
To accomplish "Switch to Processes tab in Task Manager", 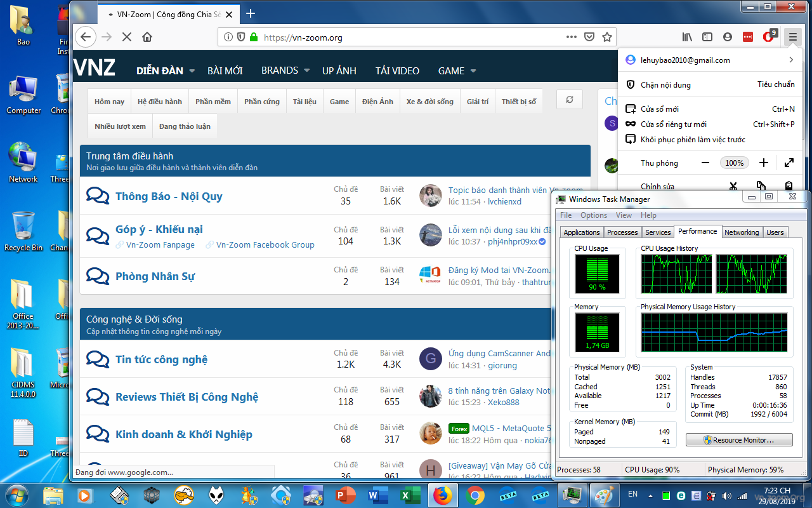I will point(622,232).
